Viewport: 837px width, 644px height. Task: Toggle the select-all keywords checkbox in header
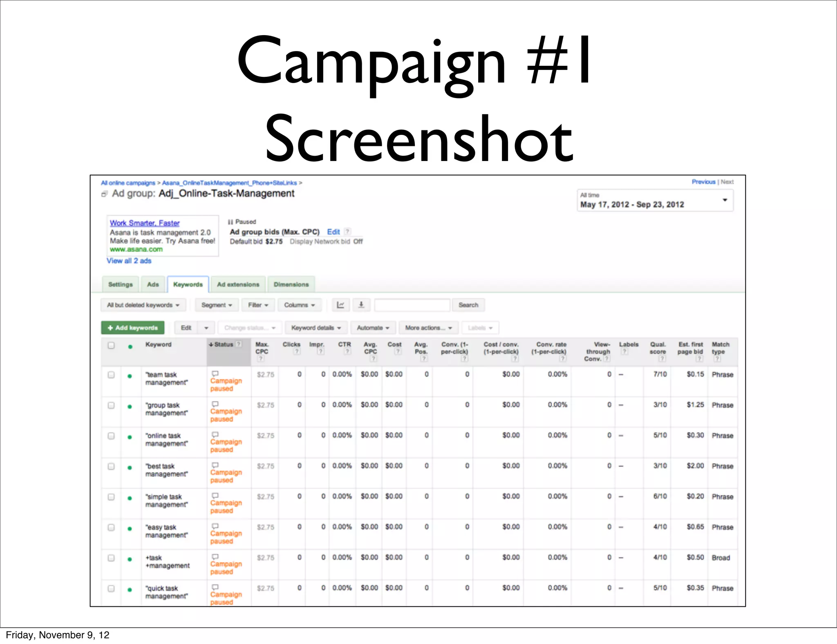pos(111,346)
